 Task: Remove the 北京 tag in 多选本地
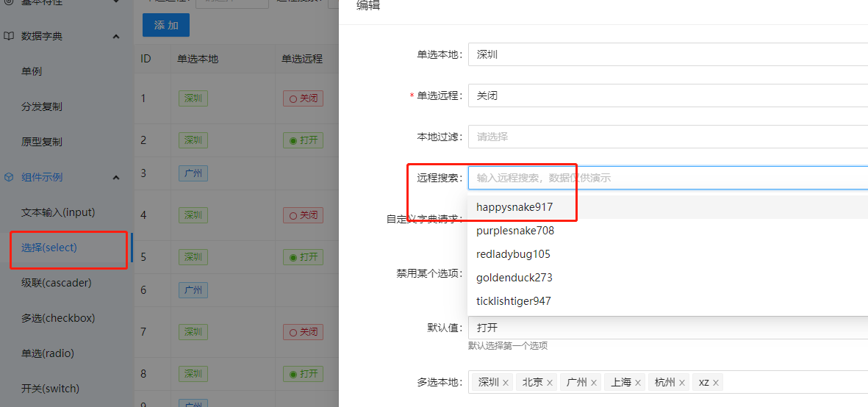click(x=550, y=383)
